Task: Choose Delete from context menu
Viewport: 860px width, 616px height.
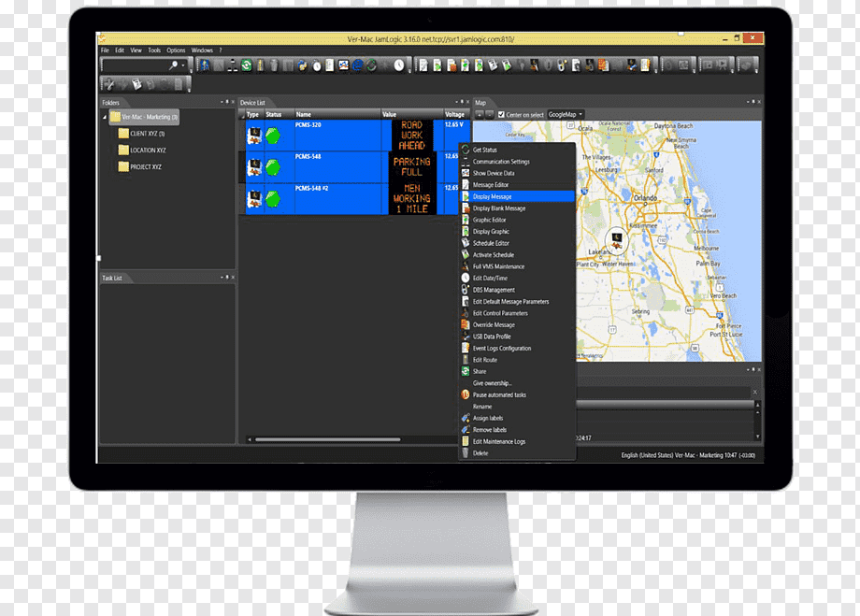Action: click(x=517, y=453)
